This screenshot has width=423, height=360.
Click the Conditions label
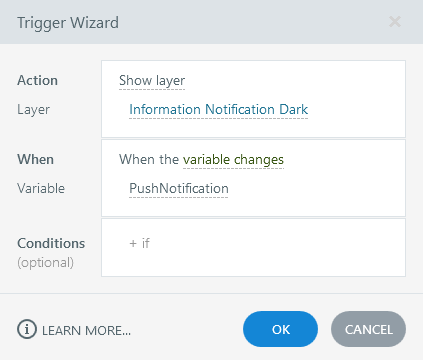(51, 243)
